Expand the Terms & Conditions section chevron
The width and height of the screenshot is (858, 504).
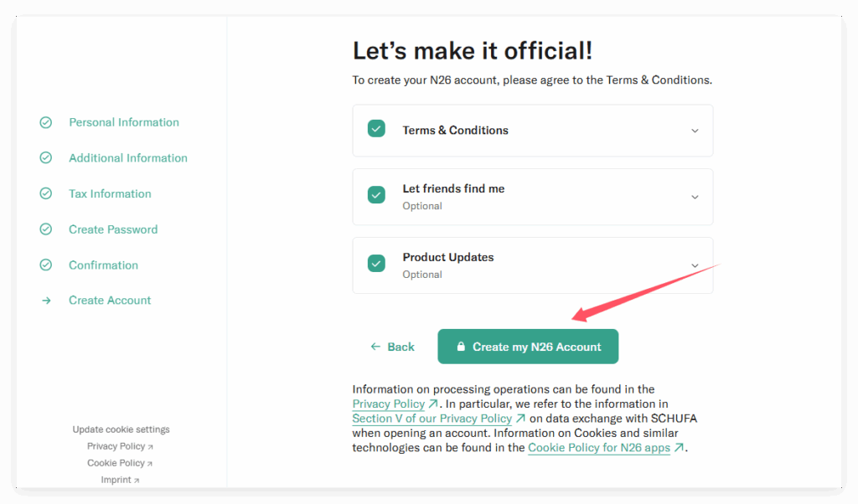tap(694, 131)
